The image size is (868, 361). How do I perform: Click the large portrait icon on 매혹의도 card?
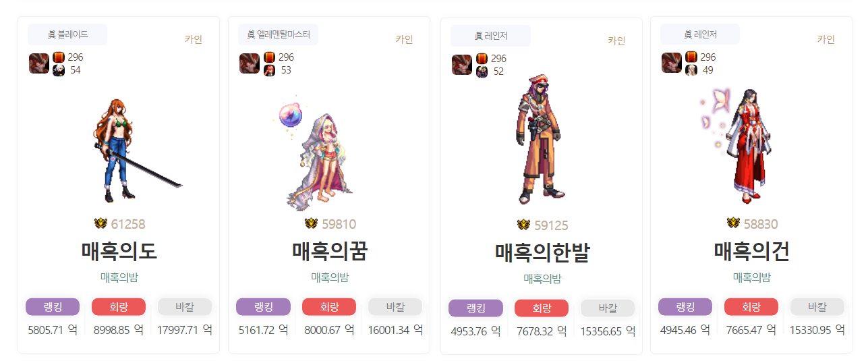tap(39, 63)
